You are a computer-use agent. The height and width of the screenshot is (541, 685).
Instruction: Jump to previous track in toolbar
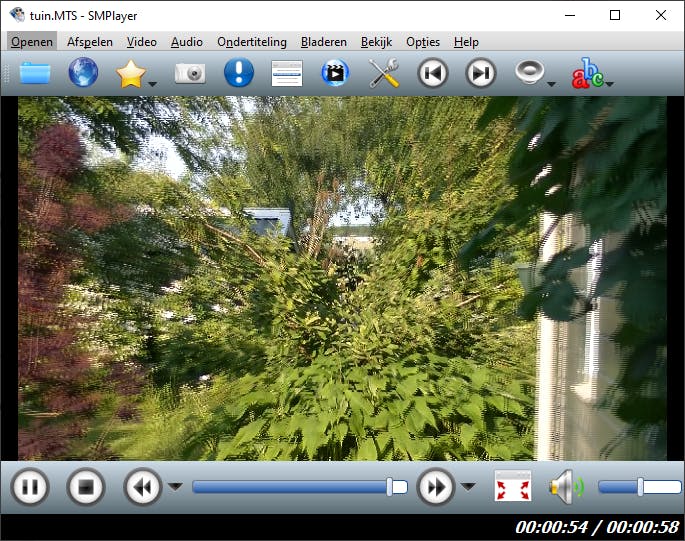coord(432,73)
